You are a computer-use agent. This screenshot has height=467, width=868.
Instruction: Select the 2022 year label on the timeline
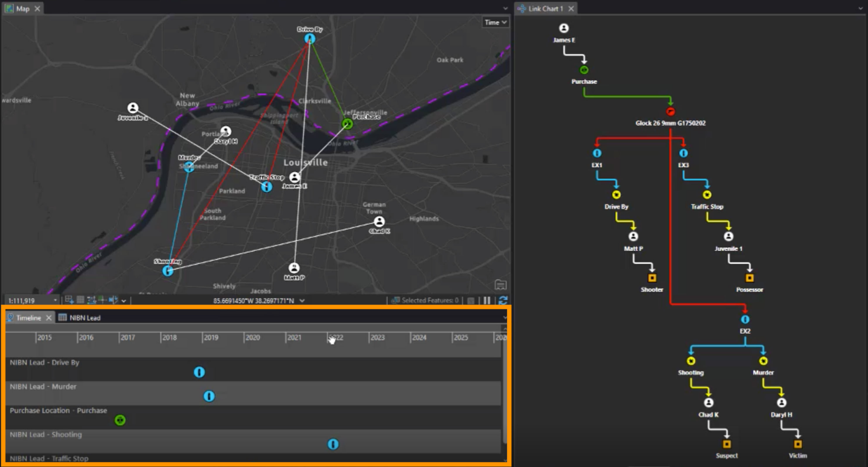pos(336,338)
